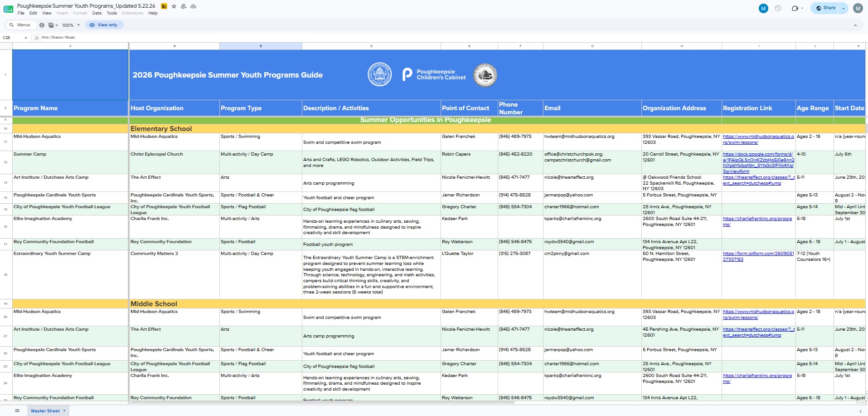
Task: Open the Google account avatar
Action: 858,8
